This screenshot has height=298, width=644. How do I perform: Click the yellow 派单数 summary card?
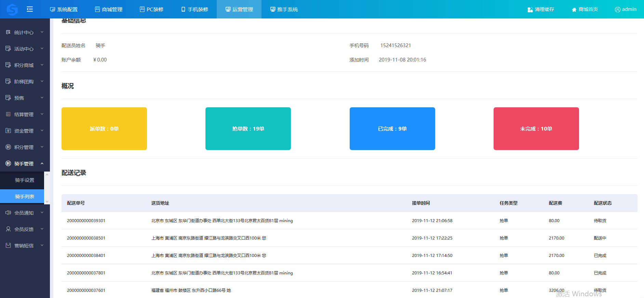pos(104,128)
